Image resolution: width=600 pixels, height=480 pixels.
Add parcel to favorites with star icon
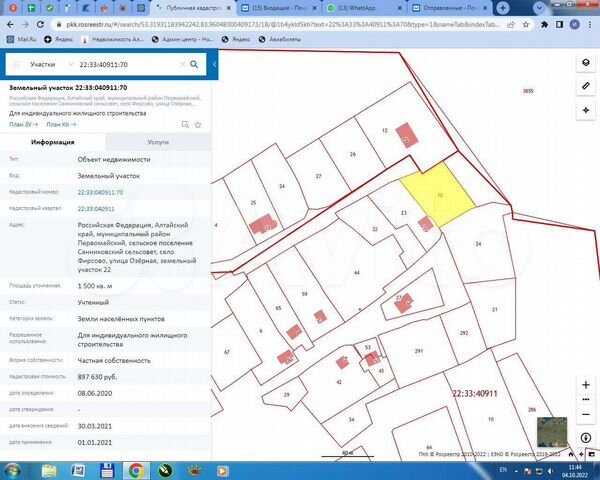(x=198, y=124)
